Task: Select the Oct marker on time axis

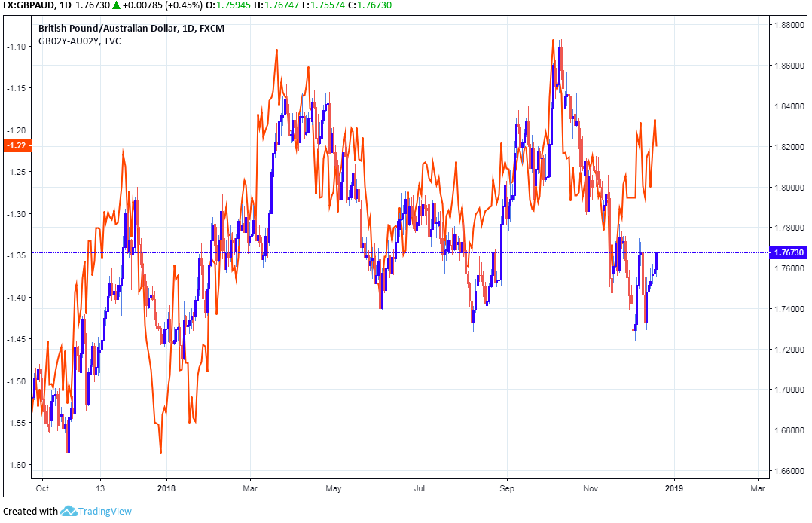Action: [41, 488]
